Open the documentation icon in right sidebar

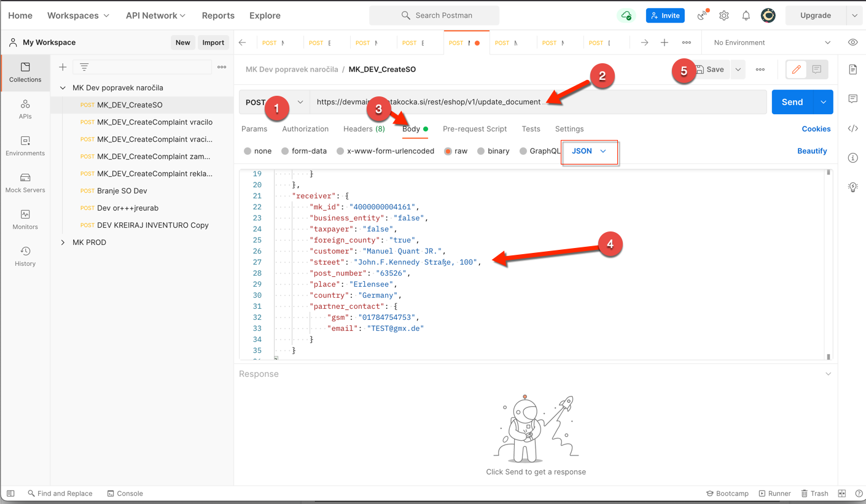[x=853, y=69]
